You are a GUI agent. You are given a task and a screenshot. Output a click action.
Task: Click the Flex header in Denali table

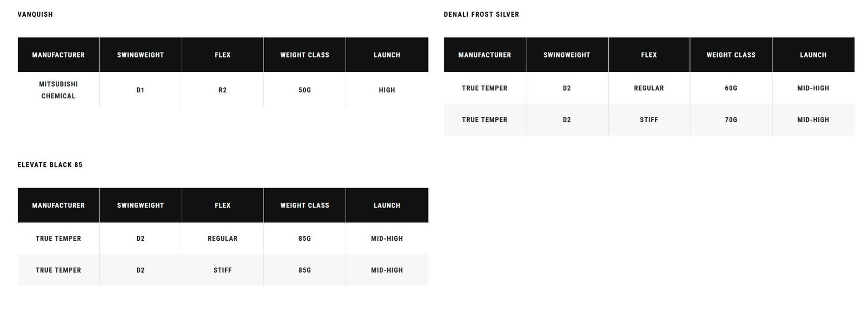(x=649, y=55)
